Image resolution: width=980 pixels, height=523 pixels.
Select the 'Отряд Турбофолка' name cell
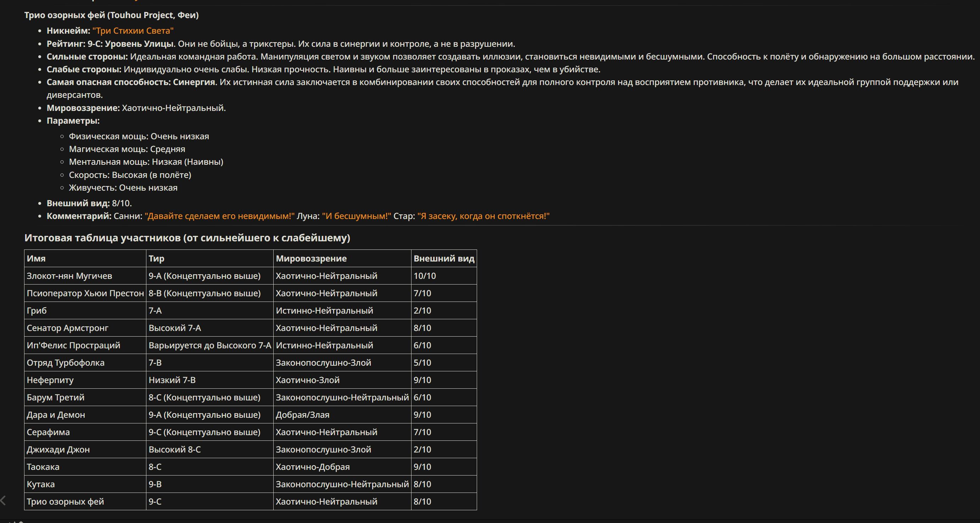point(85,363)
